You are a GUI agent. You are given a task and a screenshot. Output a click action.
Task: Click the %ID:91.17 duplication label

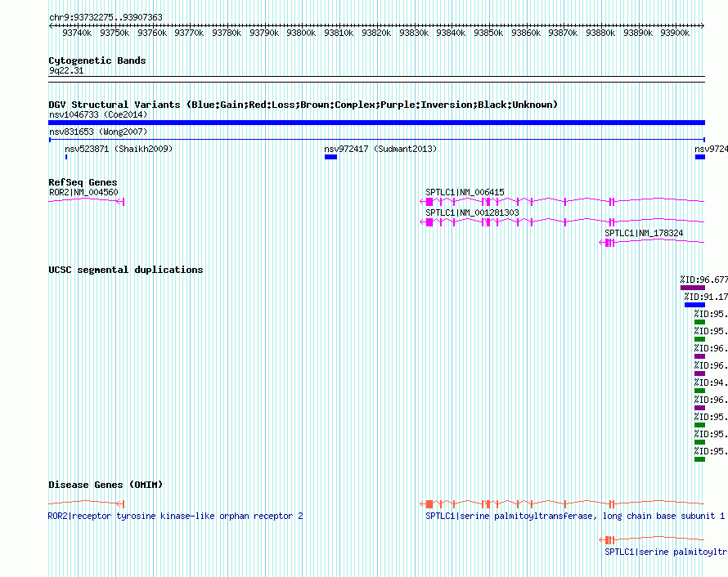click(x=706, y=297)
